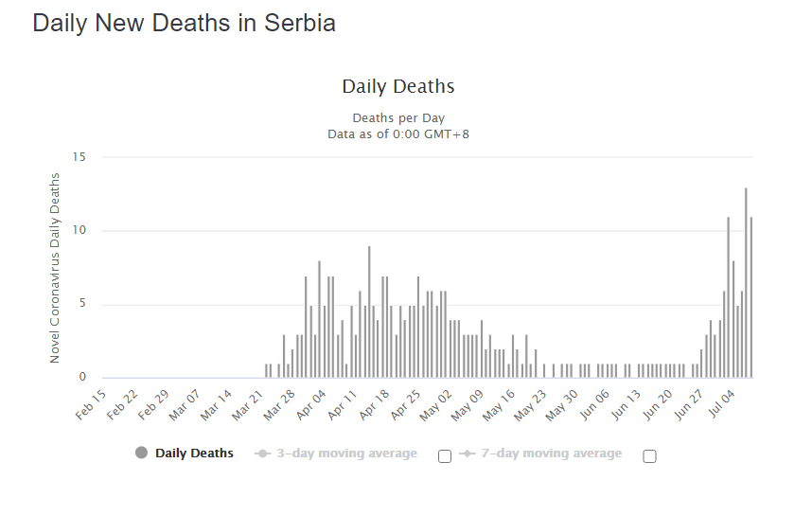The height and width of the screenshot is (516, 812).
Task: Click the 9-death peak bar in mid April
Action: coord(369,312)
